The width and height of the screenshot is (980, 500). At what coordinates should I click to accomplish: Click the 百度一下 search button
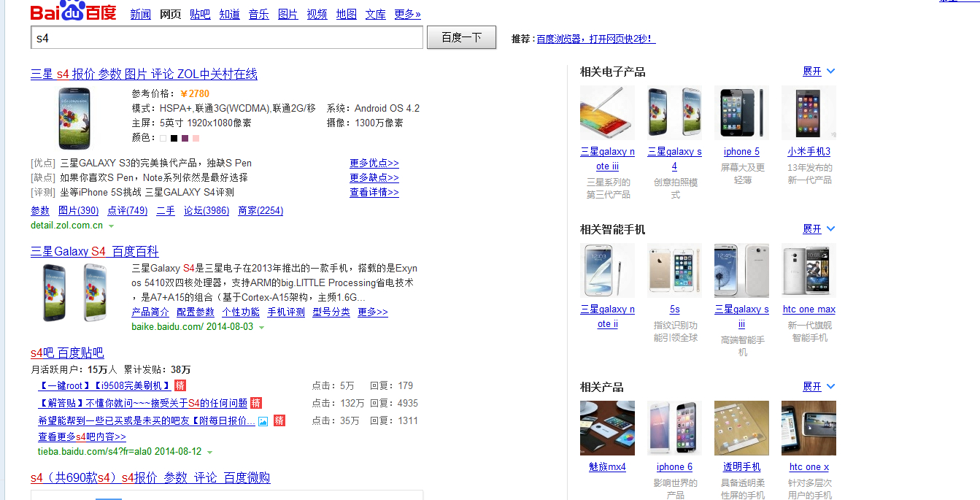tap(461, 37)
